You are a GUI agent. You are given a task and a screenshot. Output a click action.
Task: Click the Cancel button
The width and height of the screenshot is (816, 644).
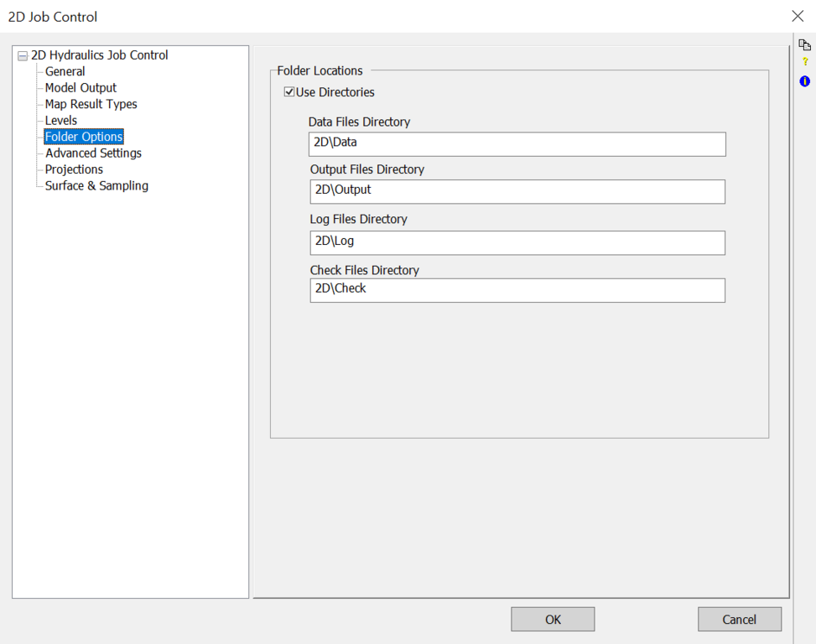point(739,620)
